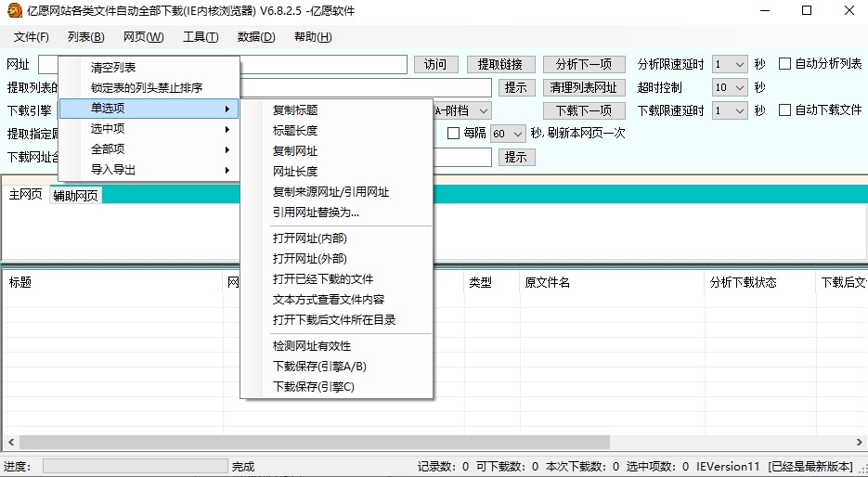Screen dimensions: 868x477
Task: Choose 复制标题 in the submenu
Action: [337, 110]
